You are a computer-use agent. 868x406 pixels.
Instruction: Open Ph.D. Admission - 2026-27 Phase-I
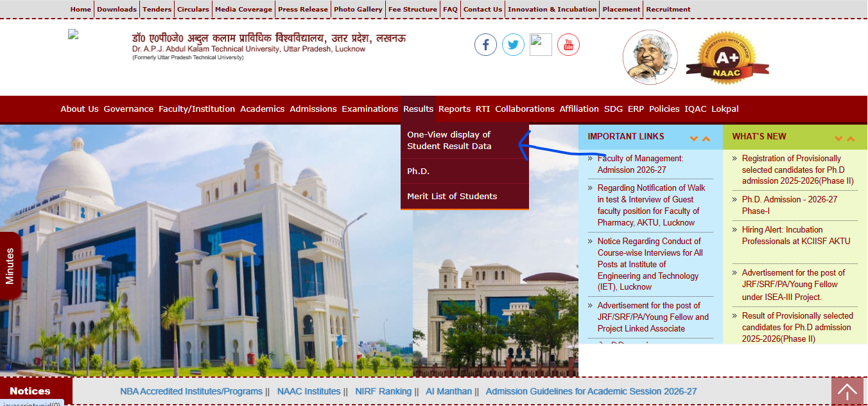tap(790, 205)
